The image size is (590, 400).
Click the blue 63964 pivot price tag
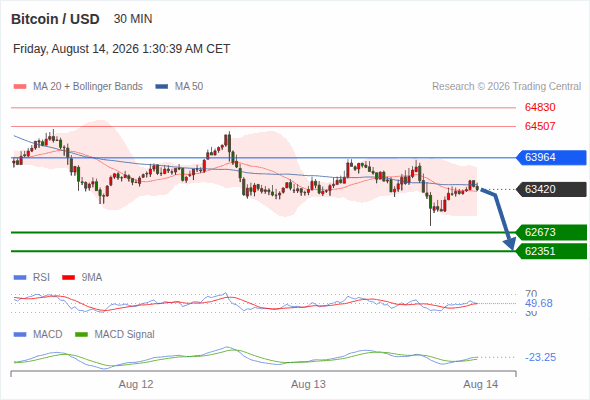click(x=551, y=157)
